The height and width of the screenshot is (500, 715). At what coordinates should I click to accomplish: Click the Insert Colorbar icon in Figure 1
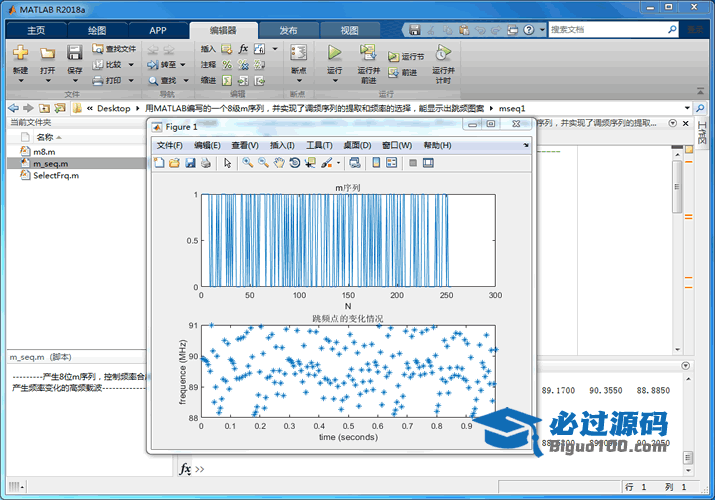(376, 163)
